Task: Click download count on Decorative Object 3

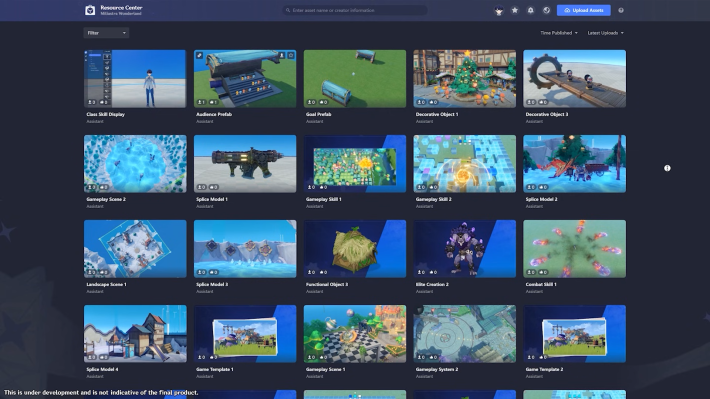Action: tap(531, 102)
